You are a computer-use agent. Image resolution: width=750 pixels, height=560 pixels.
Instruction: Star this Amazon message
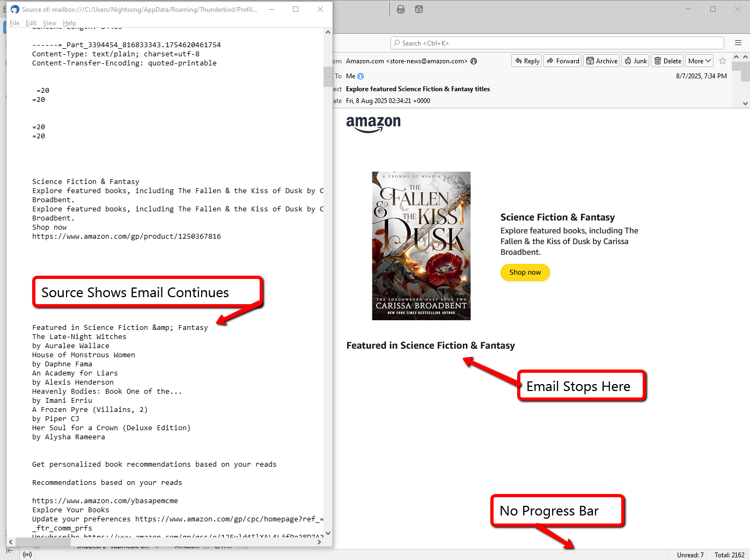coord(723,61)
